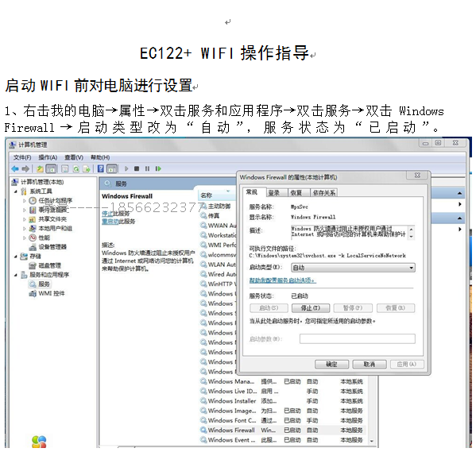Click the stop service square icon
Viewport: 476px width, 452px height.
pos(137,168)
